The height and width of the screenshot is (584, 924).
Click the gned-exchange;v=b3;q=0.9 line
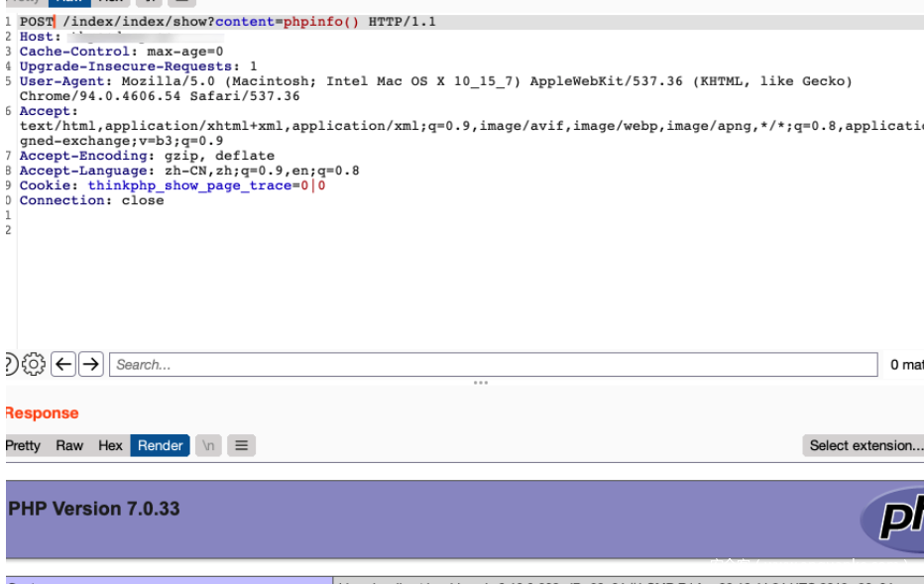pos(121,141)
